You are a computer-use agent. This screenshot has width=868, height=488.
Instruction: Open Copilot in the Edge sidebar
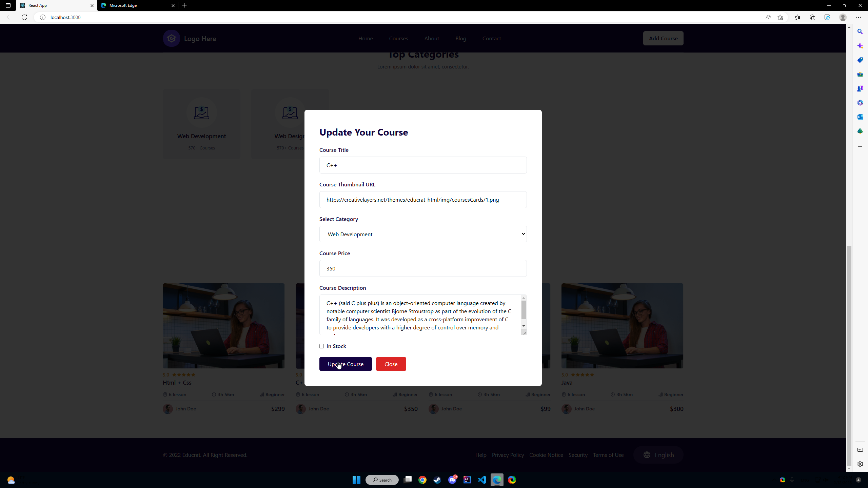tap(860, 46)
